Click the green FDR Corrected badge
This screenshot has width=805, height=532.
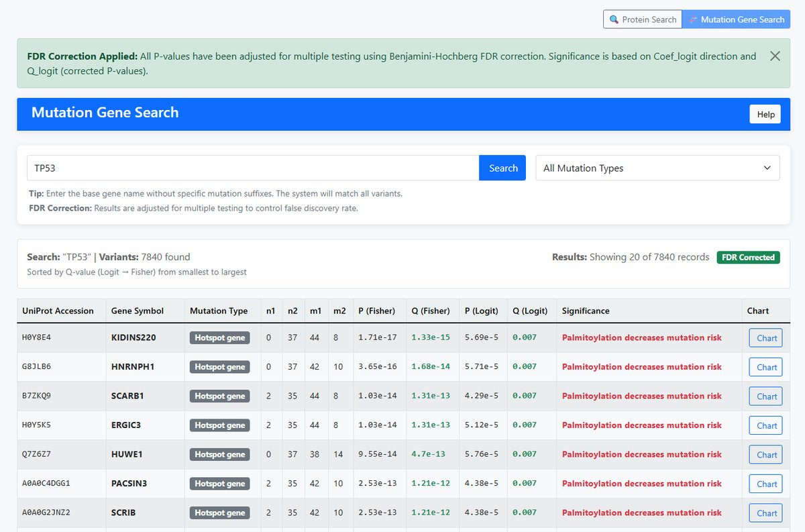point(748,256)
